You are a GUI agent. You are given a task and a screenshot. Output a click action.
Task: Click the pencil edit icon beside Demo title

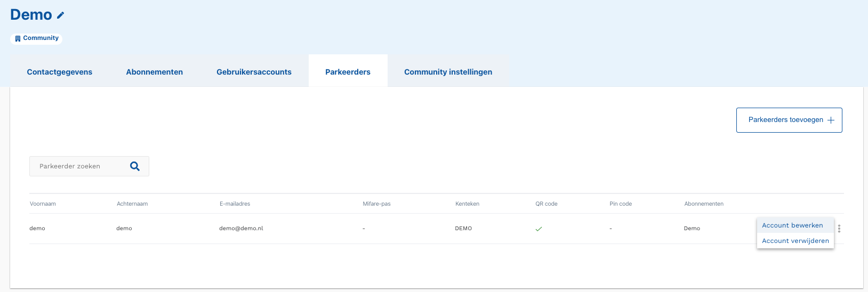tap(60, 15)
